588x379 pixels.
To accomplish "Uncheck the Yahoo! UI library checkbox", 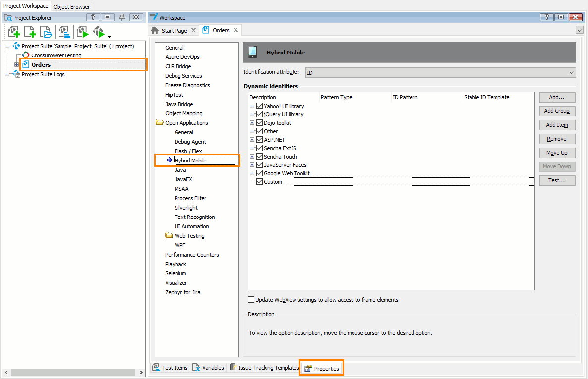I will click(259, 106).
